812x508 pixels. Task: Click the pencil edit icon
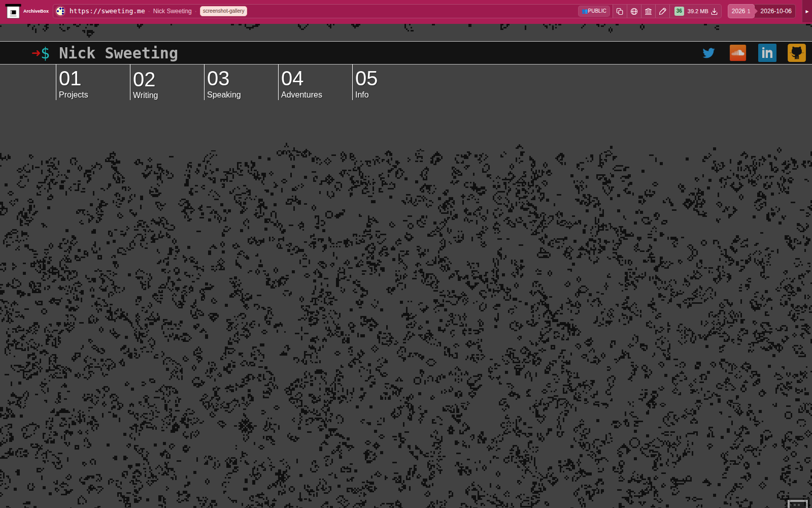click(x=662, y=11)
